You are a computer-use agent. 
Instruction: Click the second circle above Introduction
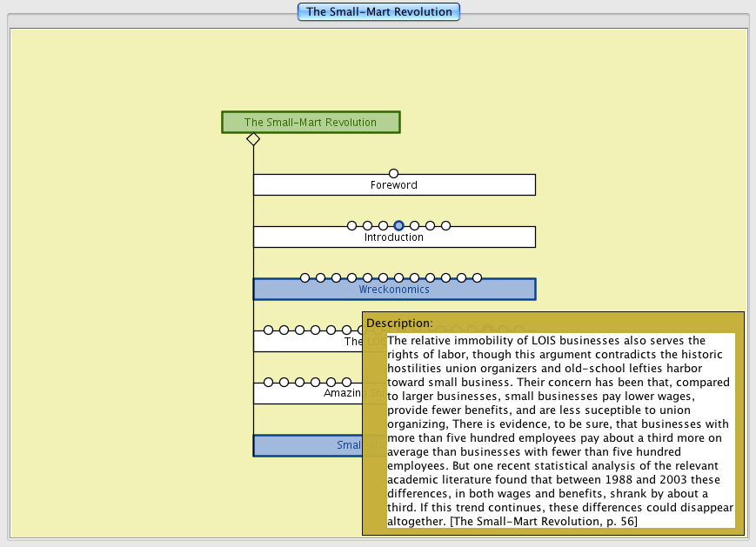pos(367,226)
